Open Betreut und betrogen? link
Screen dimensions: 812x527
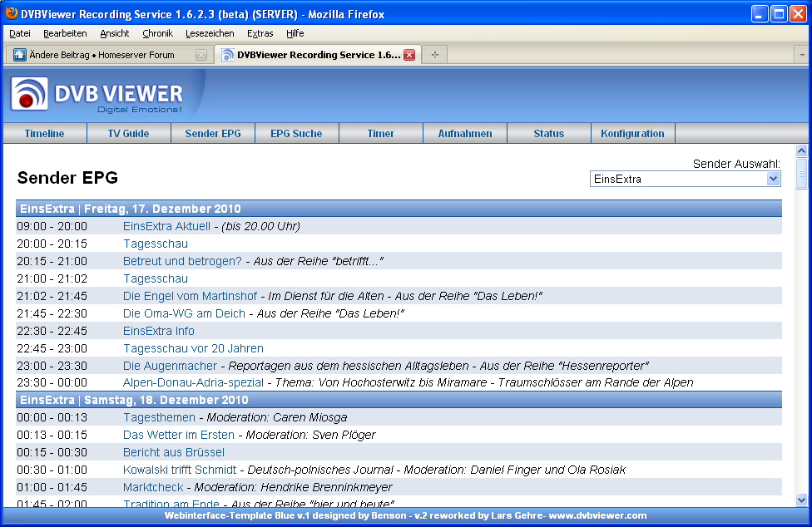[182, 261]
